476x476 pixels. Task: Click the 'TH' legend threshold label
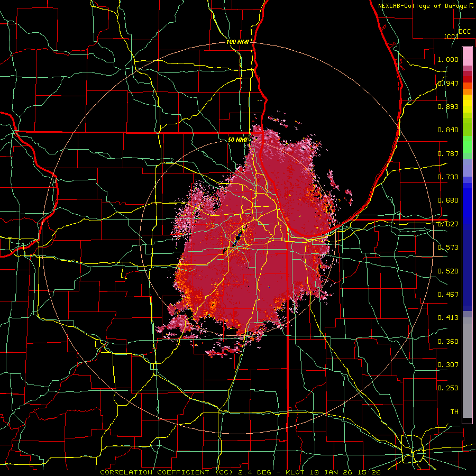coord(454,411)
